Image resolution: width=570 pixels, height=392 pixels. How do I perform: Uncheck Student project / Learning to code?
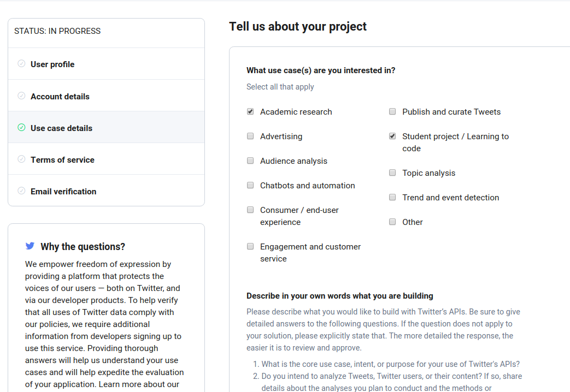[x=392, y=136]
